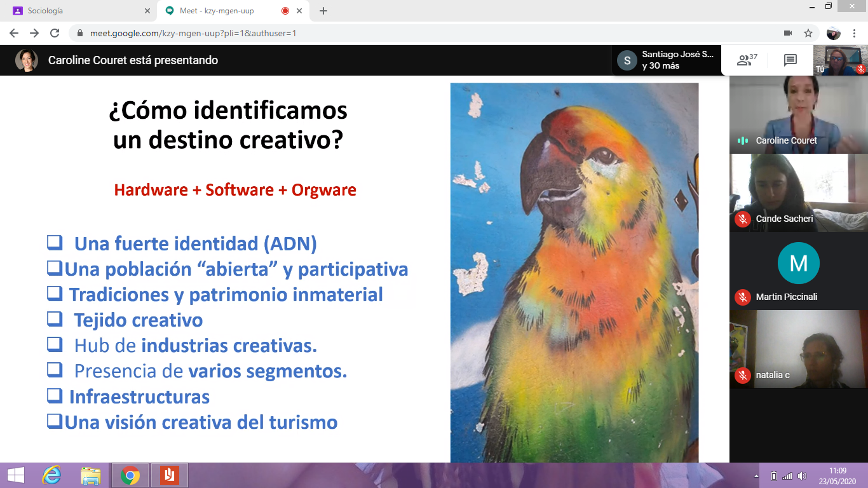The width and height of the screenshot is (868, 488).
Task: Click the muted microphone icon on Cande Sacheri
Action: pos(742,219)
